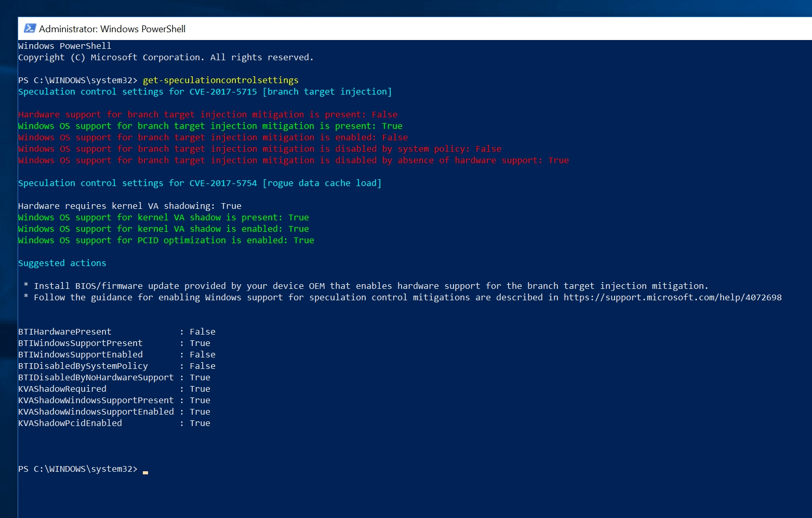Click the 'mitigation is present: True' green line
This screenshot has width=812, height=518.
click(210, 126)
